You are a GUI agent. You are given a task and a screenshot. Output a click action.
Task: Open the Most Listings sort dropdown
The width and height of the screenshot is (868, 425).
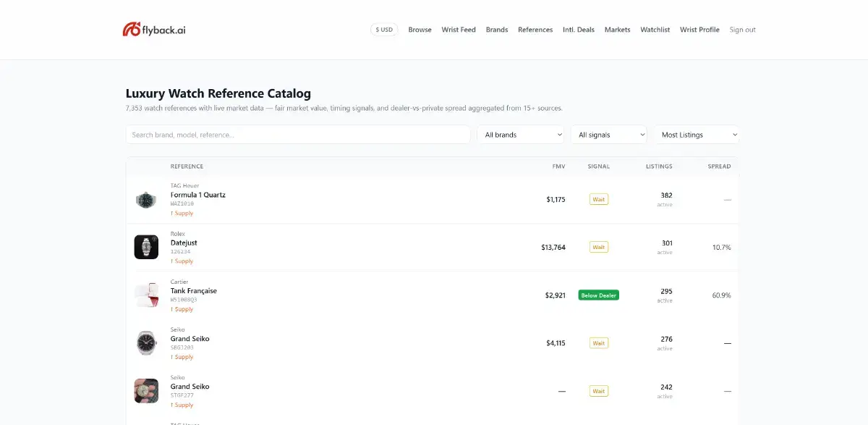click(x=697, y=135)
